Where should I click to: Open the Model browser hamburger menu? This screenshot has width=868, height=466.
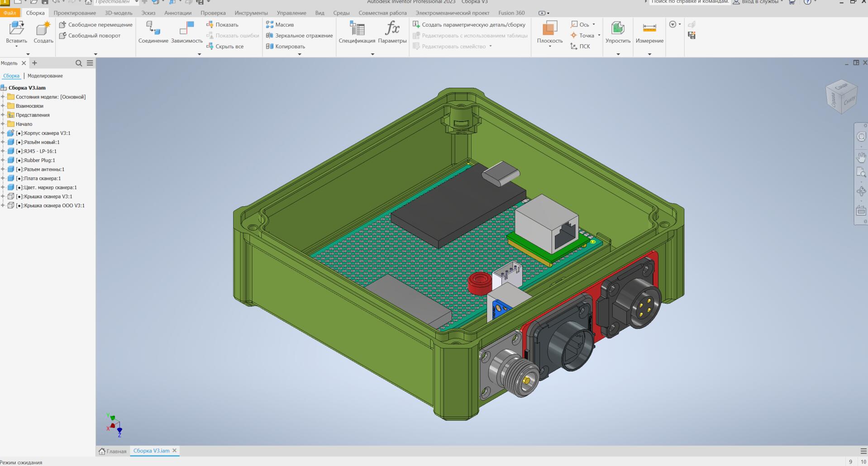pos(90,63)
